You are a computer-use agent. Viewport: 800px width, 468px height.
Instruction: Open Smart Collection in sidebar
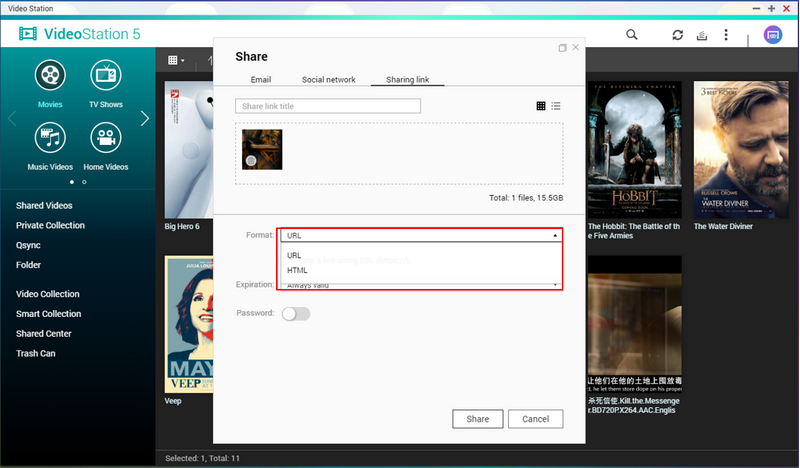tap(48, 314)
